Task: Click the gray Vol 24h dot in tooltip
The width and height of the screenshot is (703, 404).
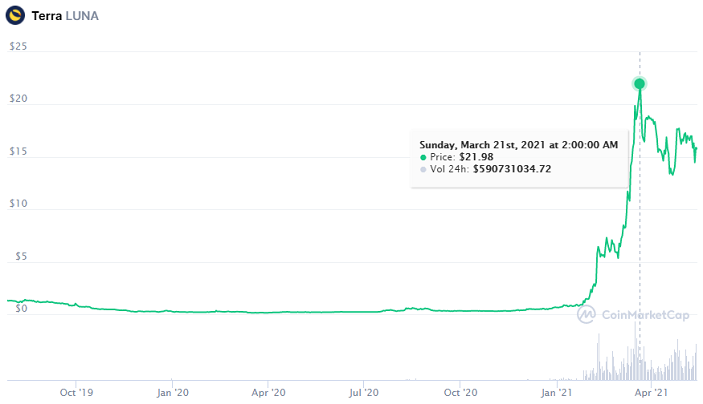Action: tap(423, 169)
